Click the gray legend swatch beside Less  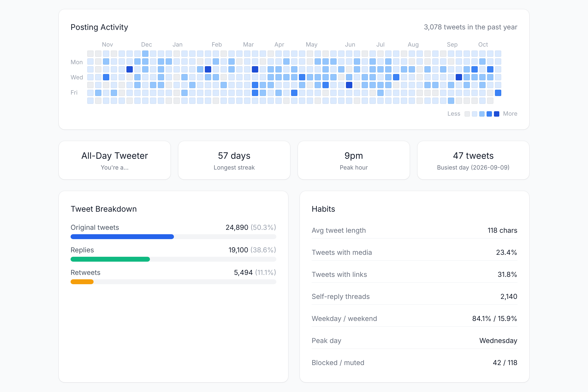[467, 114]
